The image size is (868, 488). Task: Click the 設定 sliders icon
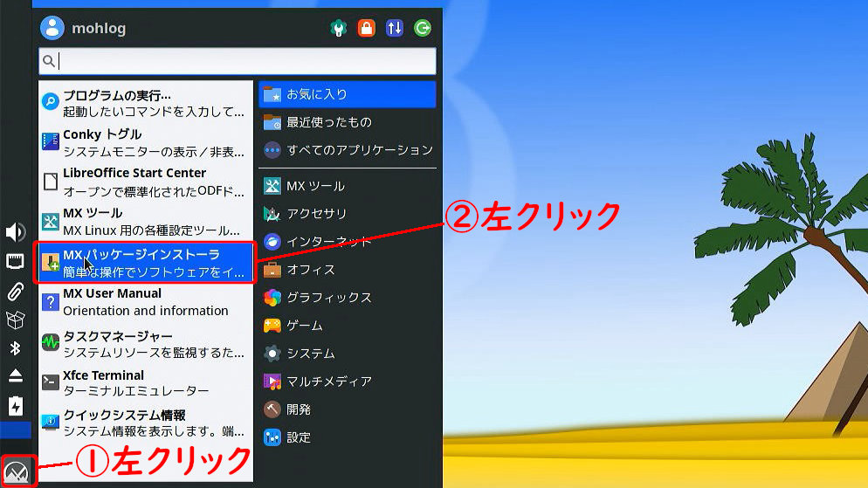click(x=272, y=437)
